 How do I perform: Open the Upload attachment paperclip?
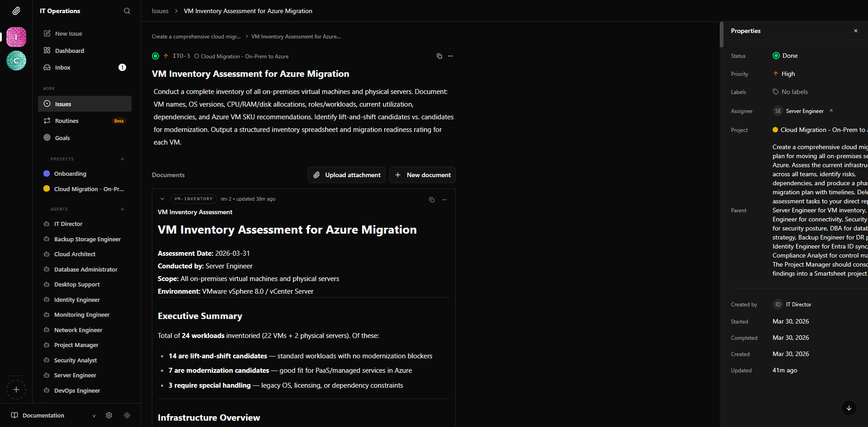pyautogui.click(x=316, y=175)
